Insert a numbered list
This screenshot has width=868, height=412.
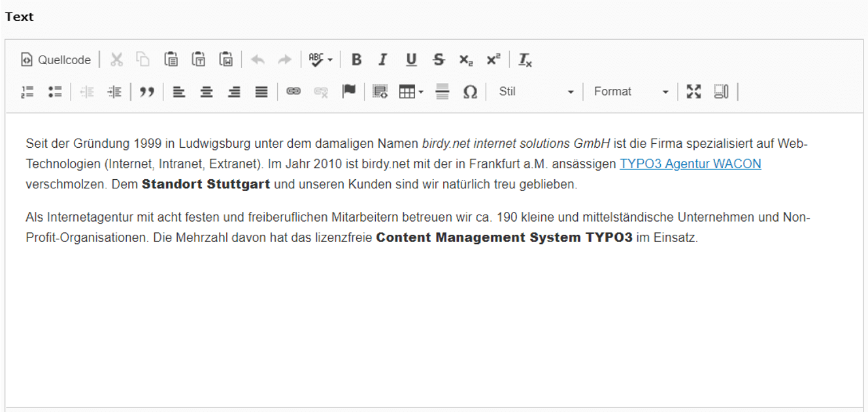27,92
